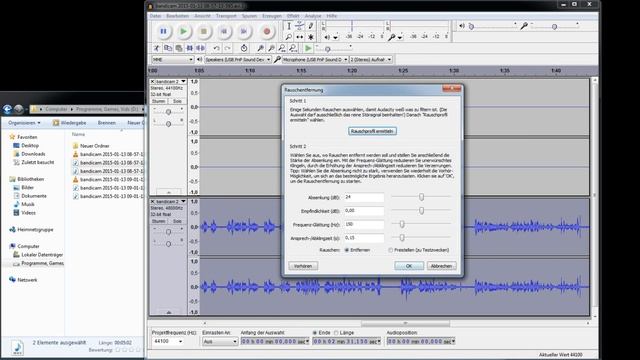Click the scissors Cut icon
This screenshot has height=360, width=640.
(157, 48)
